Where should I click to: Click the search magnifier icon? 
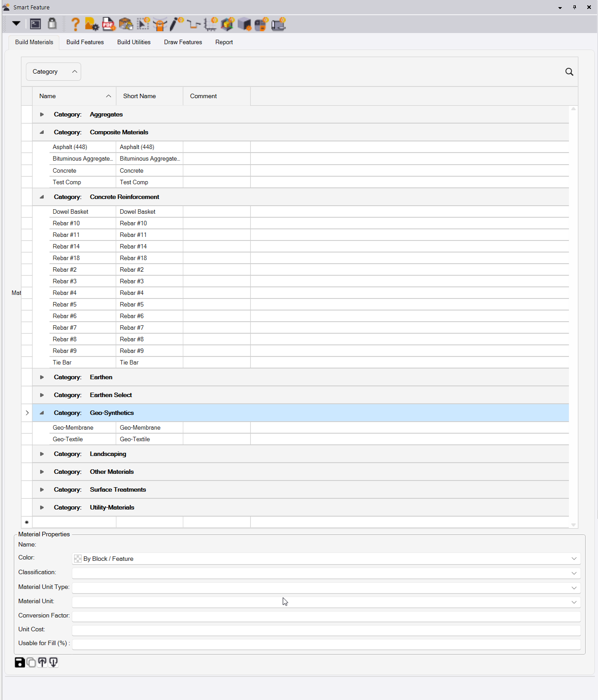(569, 72)
